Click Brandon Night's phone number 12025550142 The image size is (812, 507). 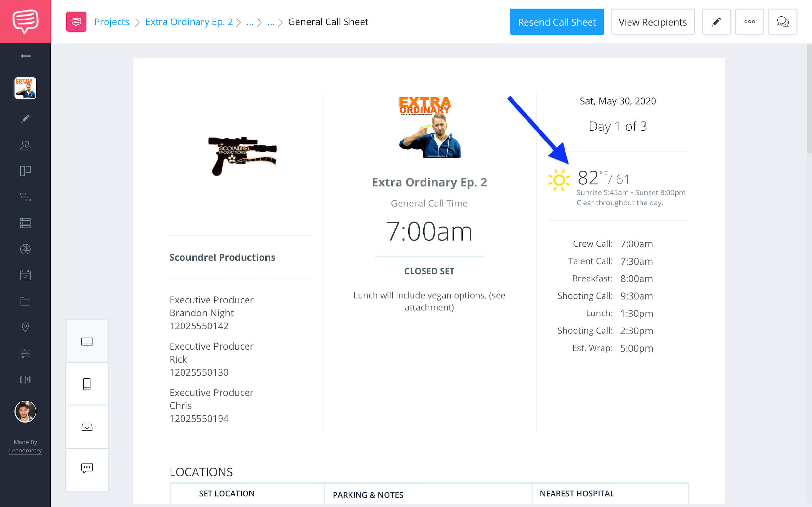pyautogui.click(x=199, y=326)
